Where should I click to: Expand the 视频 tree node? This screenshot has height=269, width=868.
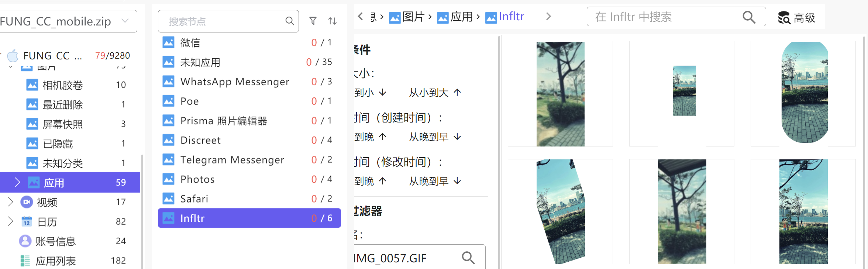pyautogui.click(x=10, y=202)
